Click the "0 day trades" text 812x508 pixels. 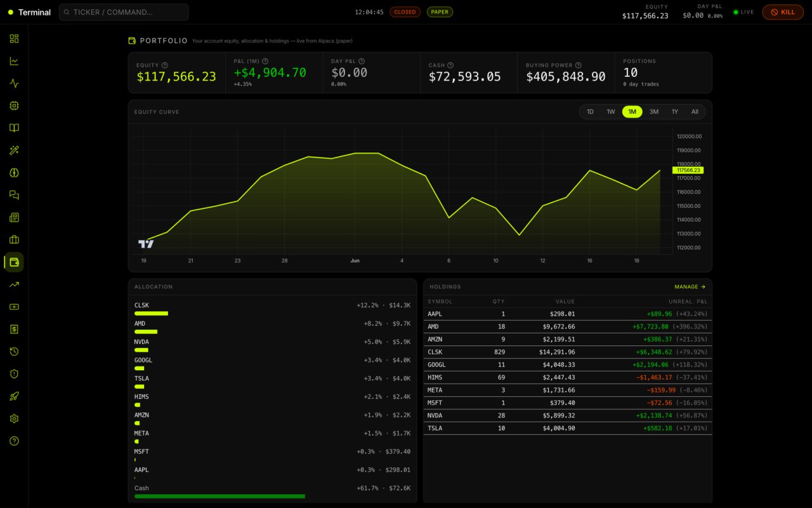(641, 84)
